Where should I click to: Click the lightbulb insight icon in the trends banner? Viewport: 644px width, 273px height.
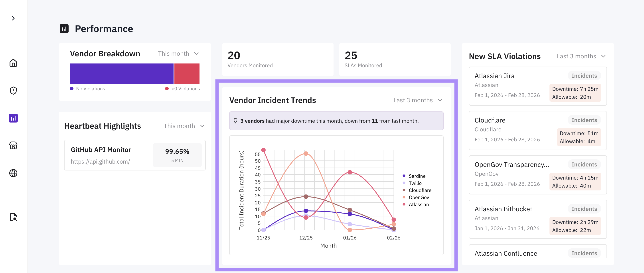[235, 121]
